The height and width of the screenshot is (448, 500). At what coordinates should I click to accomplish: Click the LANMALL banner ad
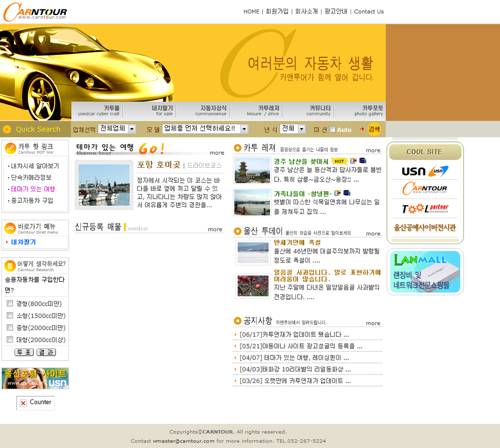pos(424,272)
